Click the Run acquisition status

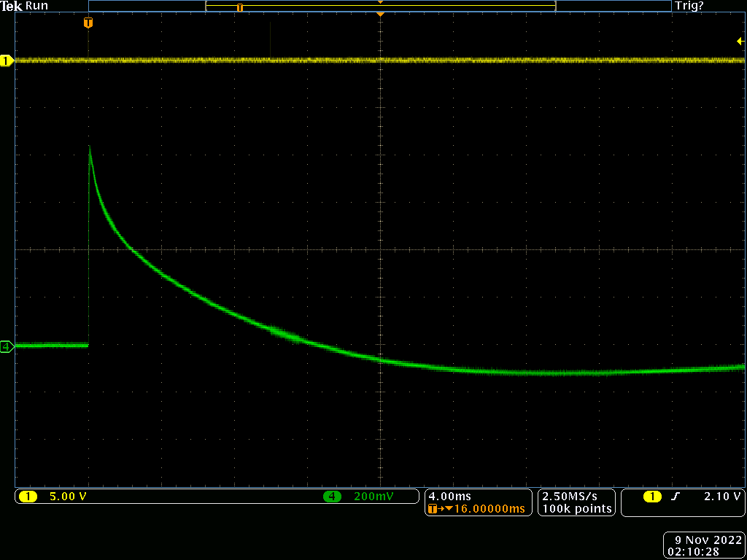pos(36,6)
